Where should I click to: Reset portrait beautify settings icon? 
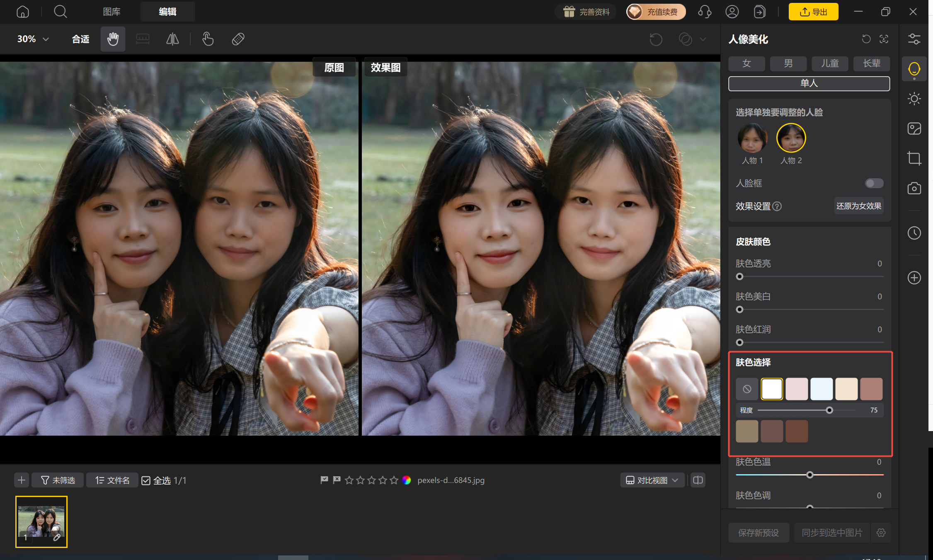tap(866, 39)
